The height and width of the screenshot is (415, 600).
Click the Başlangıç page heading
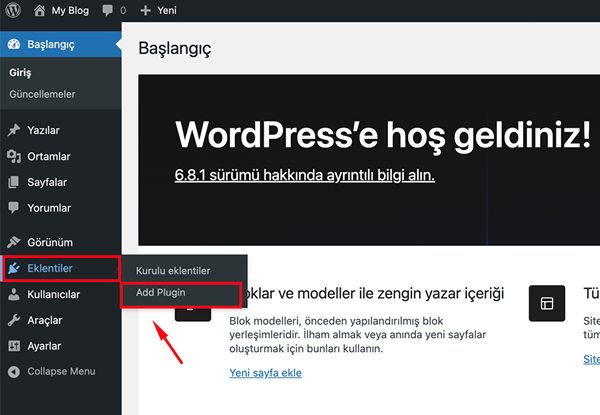174,49
